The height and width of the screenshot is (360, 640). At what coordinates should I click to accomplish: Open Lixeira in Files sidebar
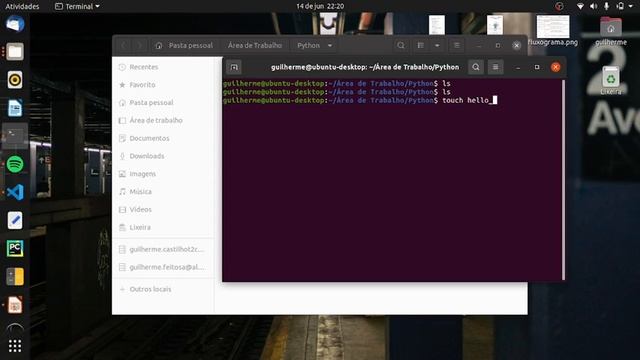coord(163,227)
